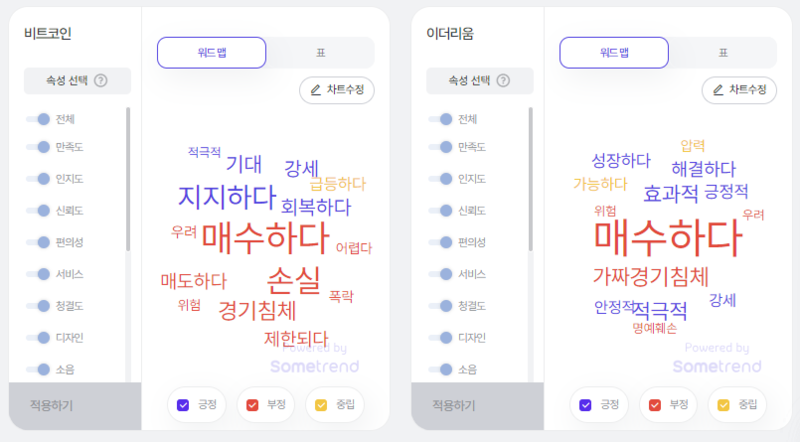Switch to the 표 tab in 이더리움 panel
800x442 pixels.
[723, 53]
